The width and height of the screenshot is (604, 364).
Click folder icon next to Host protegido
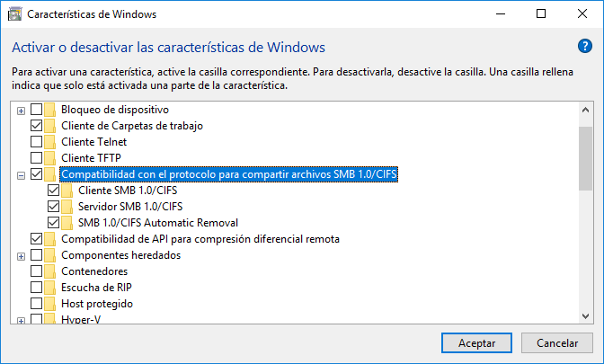[x=50, y=304]
